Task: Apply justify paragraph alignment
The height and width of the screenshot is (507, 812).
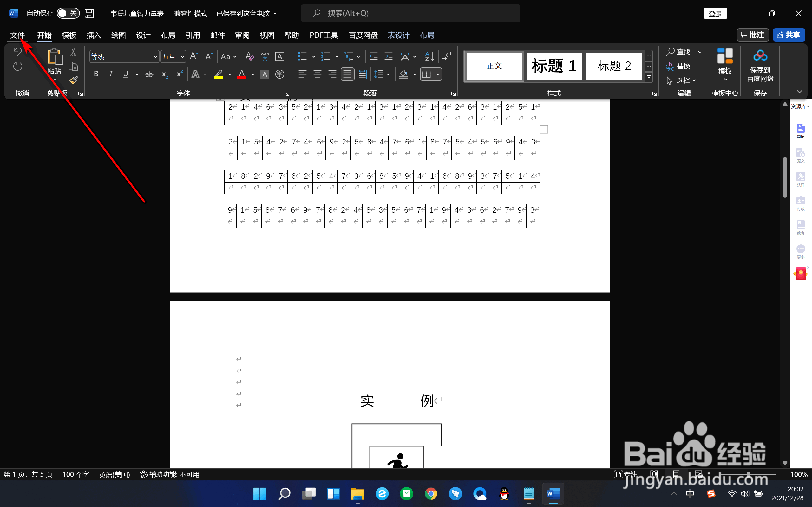Action: (x=347, y=74)
